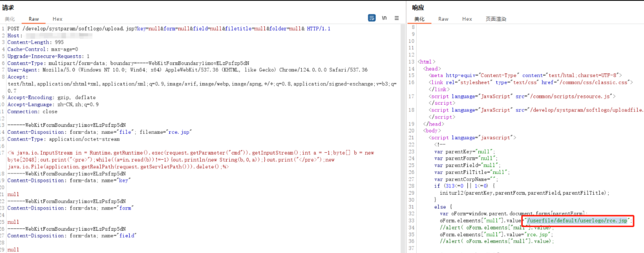Select response Hex tab
Screen dimensions: 644x253
(467, 19)
